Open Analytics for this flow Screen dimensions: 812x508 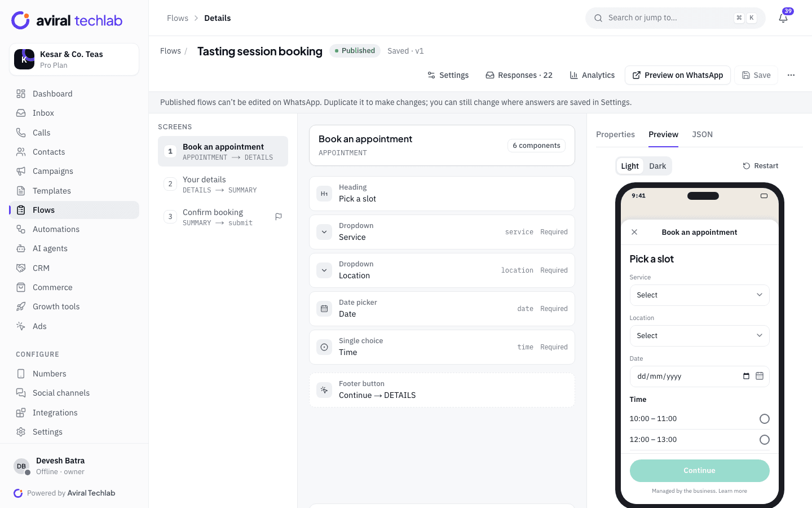point(592,75)
